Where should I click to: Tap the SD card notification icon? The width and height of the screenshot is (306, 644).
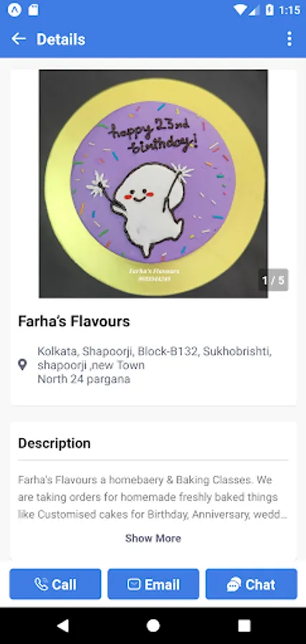pos(33,10)
